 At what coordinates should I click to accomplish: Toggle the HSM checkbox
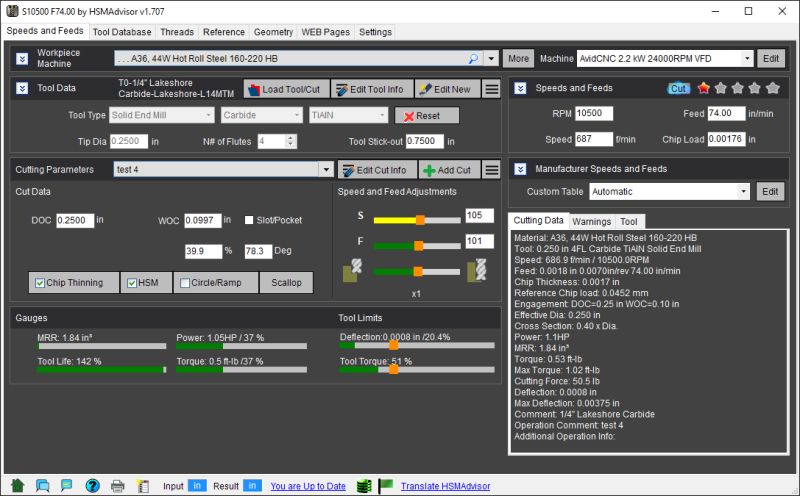pos(132,283)
